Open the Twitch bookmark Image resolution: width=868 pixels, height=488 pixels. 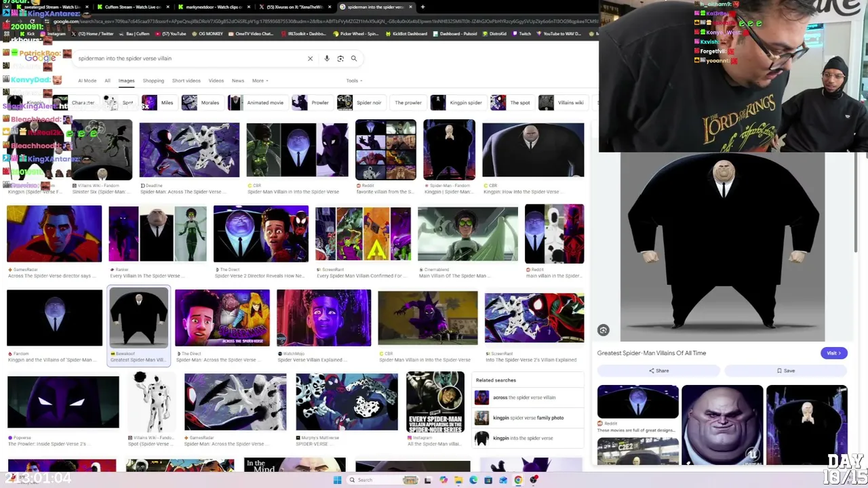pyautogui.click(x=521, y=34)
